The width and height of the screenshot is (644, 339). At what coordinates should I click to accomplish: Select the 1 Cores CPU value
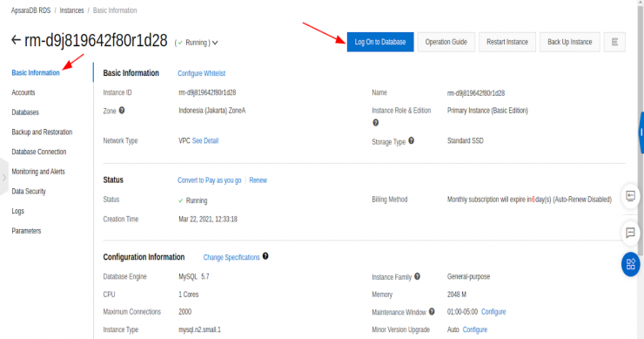pyautogui.click(x=189, y=295)
